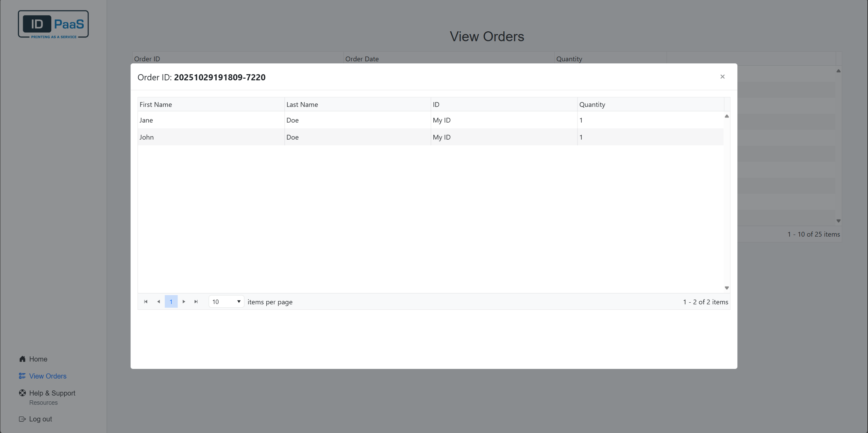Click the View Orders list icon
This screenshot has width=868, height=433.
click(x=22, y=376)
